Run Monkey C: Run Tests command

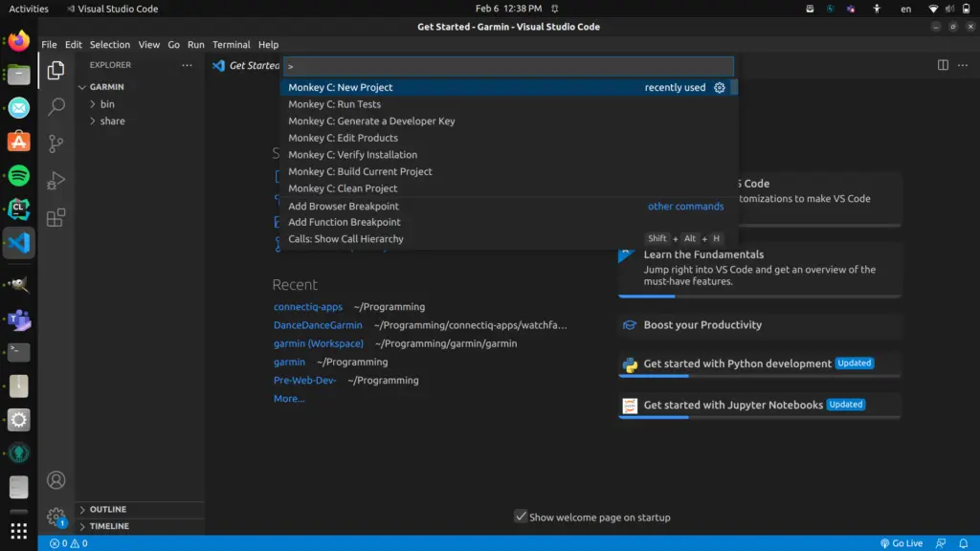point(509,104)
